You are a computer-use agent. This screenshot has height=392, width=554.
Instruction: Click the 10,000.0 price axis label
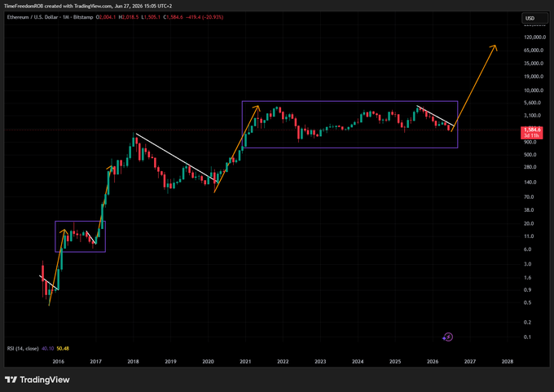tap(534, 90)
